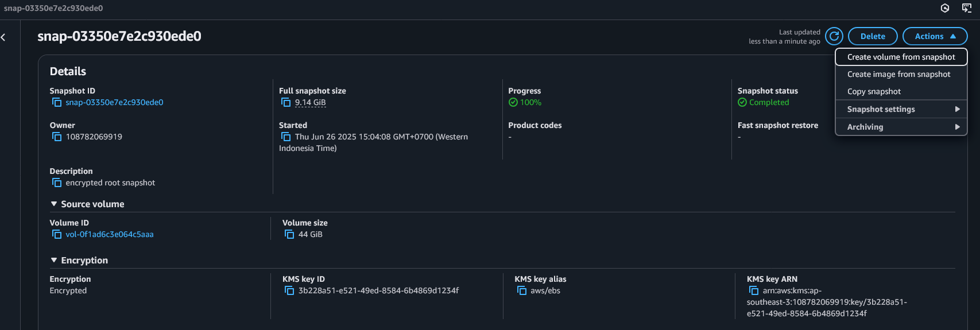Open the vol-0f1ad6c3e064c5aaa volume link
Viewport: 980px width, 330px height.
[x=110, y=234]
